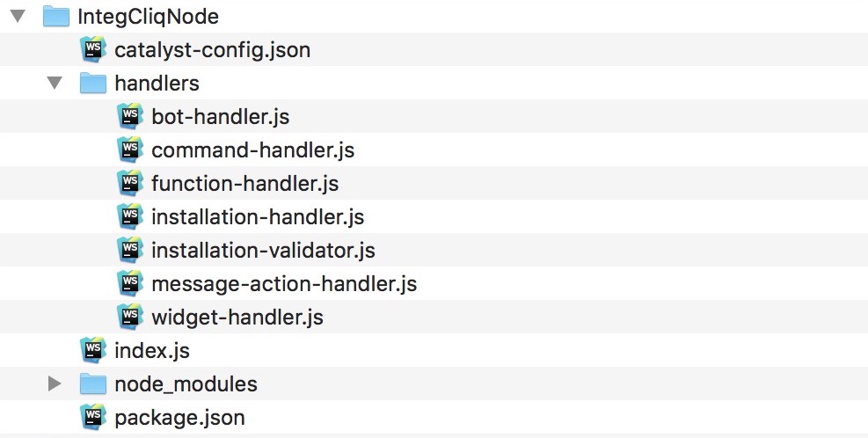The width and height of the screenshot is (868, 438).
Task: Select the catalyst-config.json file name
Action: pos(212,49)
